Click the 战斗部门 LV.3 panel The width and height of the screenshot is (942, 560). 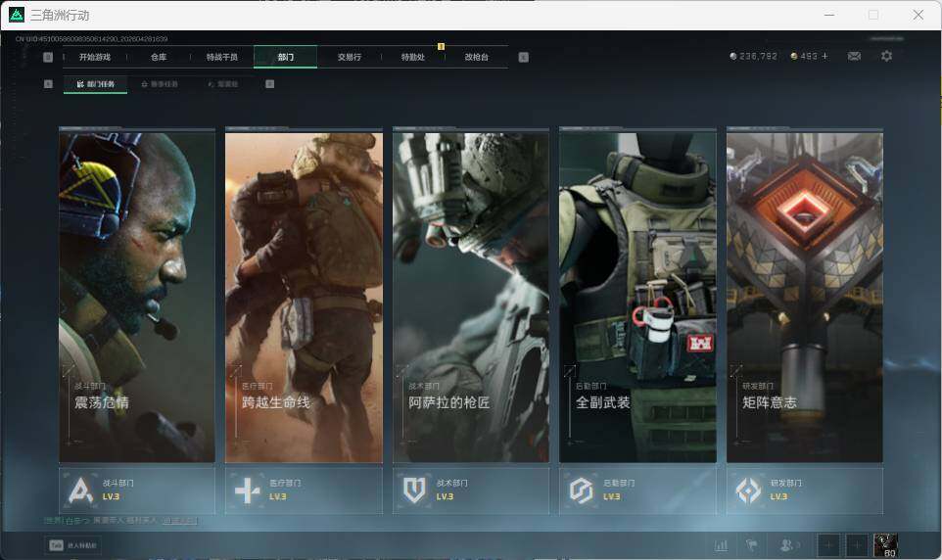[x=137, y=490]
